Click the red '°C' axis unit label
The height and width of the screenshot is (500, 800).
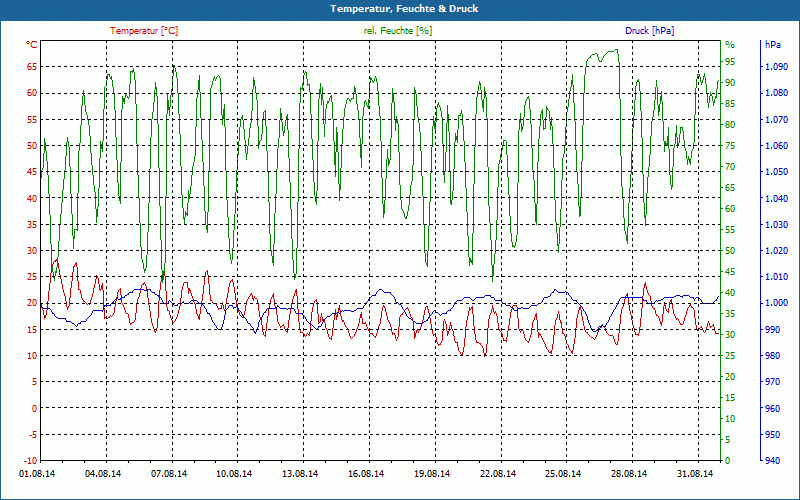pyautogui.click(x=32, y=45)
